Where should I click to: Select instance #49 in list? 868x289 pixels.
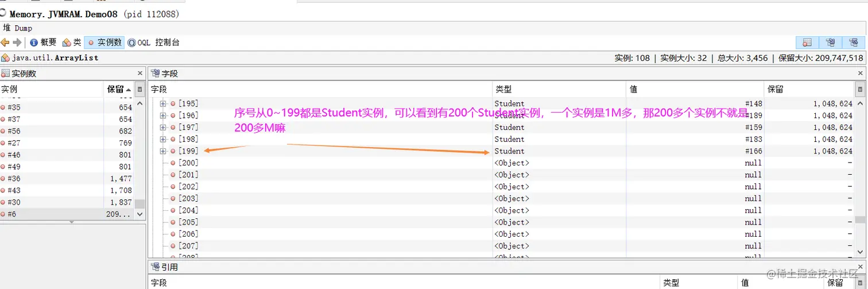coord(67,167)
